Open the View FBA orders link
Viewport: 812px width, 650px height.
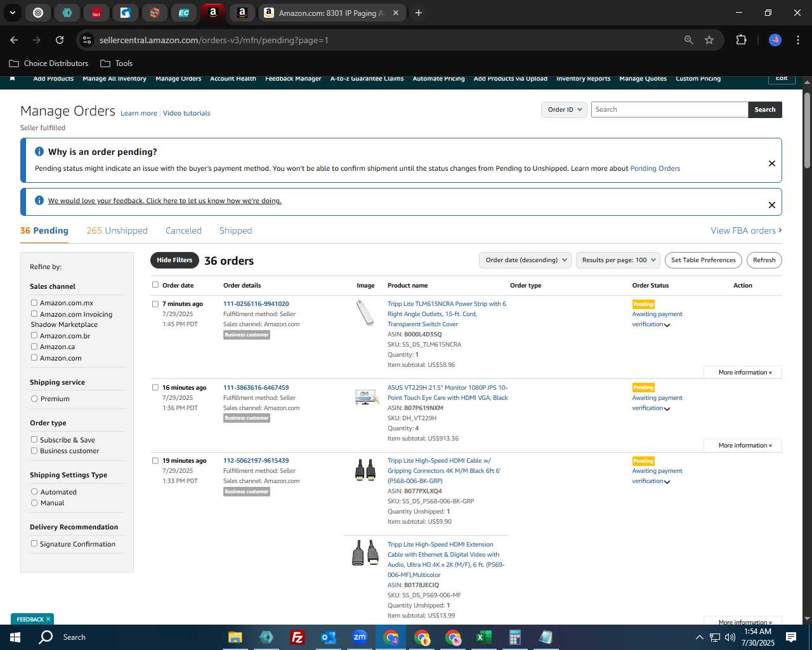[746, 230]
